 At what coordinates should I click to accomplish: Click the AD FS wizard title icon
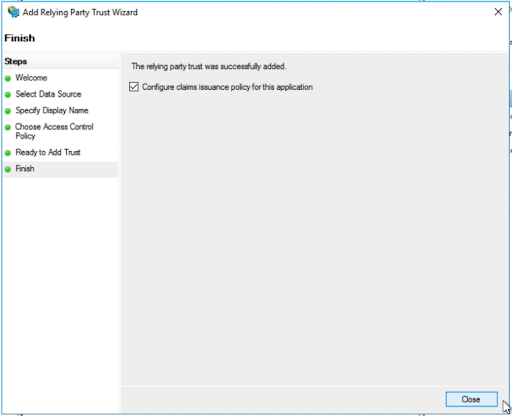[x=14, y=12]
